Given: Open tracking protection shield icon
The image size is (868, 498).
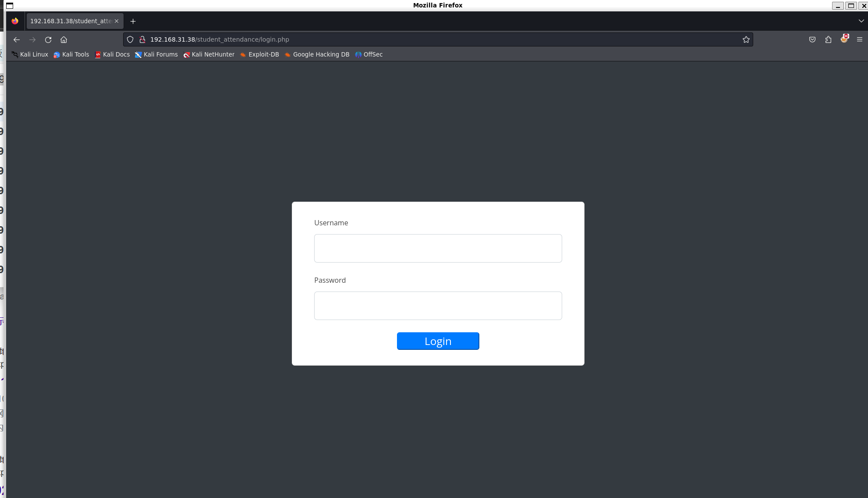Looking at the screenshot, I should pos(130,39).
